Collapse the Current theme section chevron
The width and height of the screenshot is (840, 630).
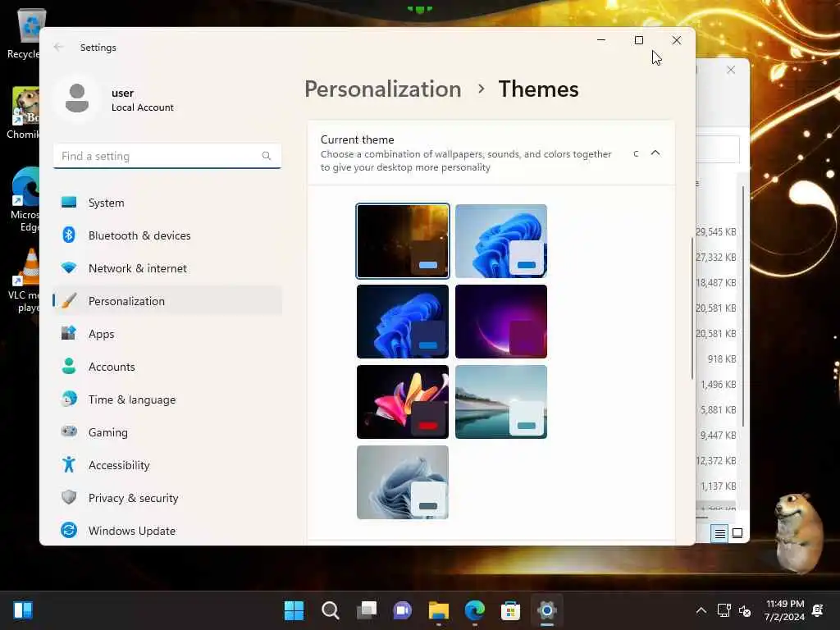655,153
